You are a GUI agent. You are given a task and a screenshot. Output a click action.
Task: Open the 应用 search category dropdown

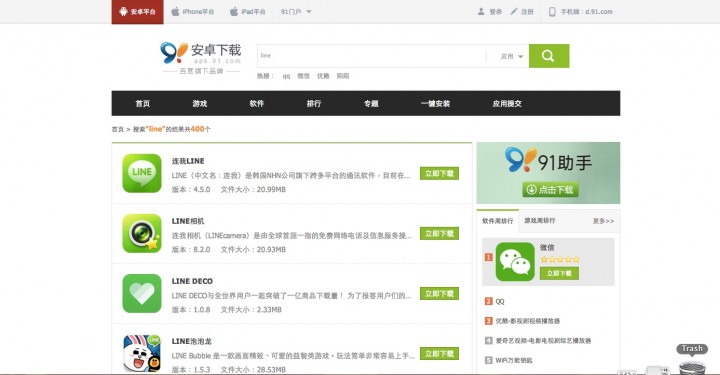[512, 56]
